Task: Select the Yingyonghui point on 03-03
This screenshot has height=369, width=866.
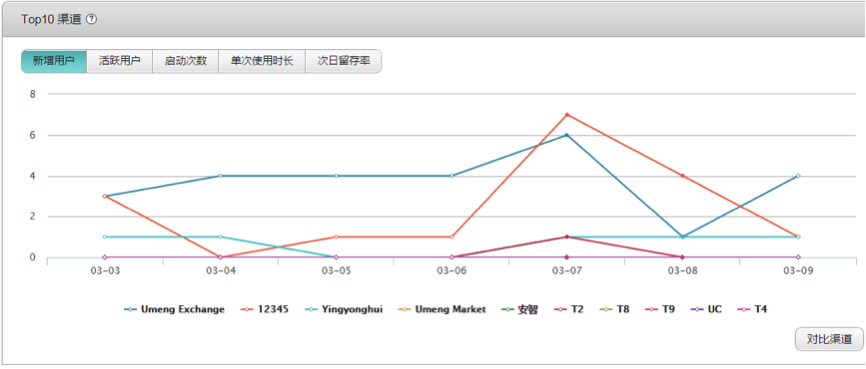Action: [104, 237]
